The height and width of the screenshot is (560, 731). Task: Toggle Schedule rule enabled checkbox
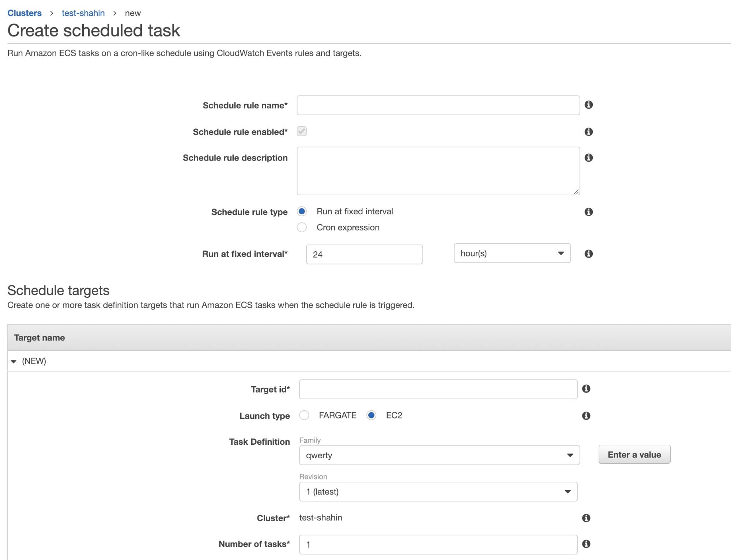tap(302, 131)
